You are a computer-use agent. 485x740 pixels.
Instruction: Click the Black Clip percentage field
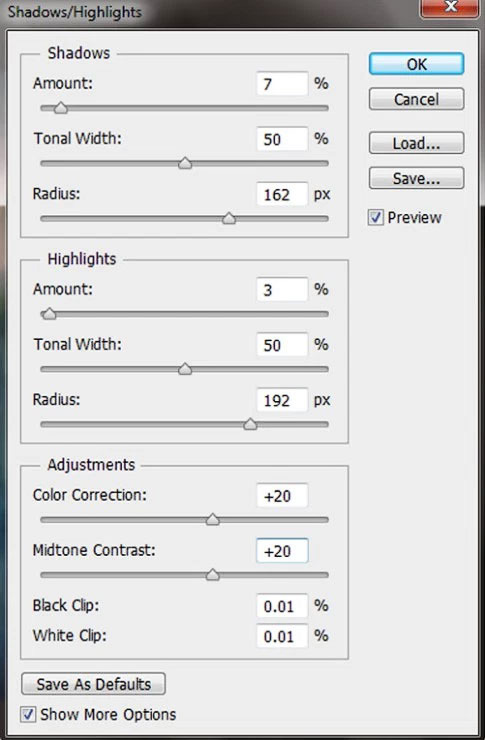pyautogui.click(x=282, y=606)
